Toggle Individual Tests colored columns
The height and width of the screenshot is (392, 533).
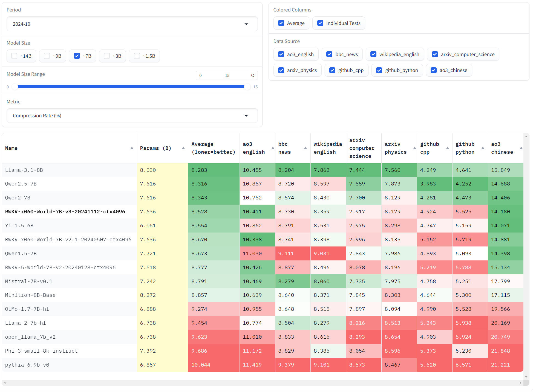pos(320,23)
